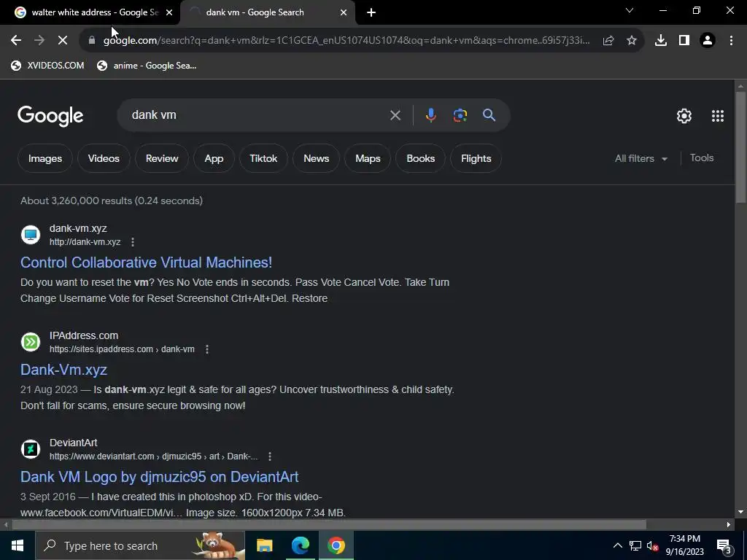Screen dimensions: 747x560
Task: Open search Tools
Action: 702,158
